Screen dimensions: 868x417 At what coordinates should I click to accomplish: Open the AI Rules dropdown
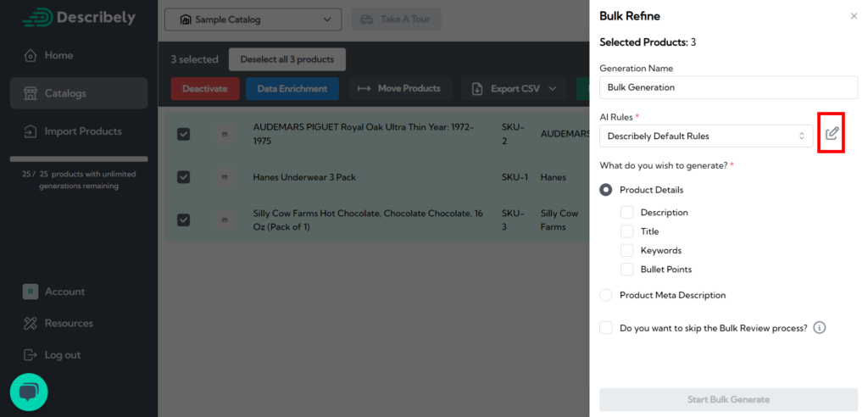pos(705,136)
